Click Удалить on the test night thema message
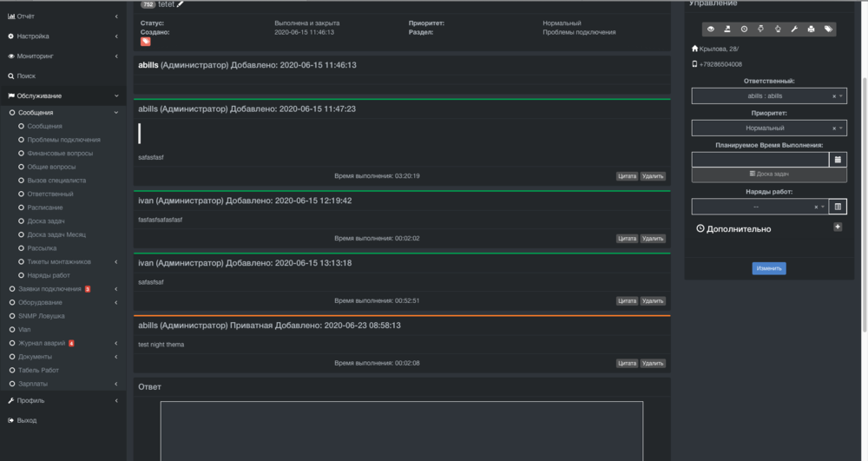Screen dimensions: 868x461 pos(653,363)
